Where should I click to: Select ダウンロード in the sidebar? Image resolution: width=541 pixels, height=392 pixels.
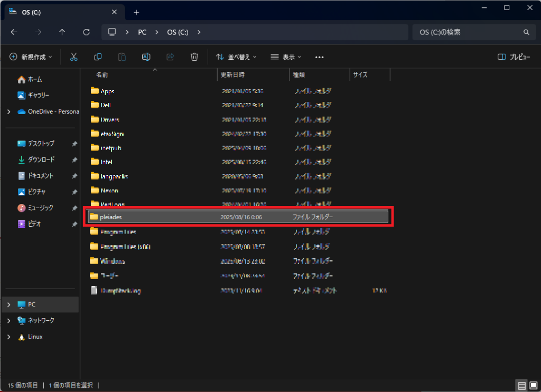click(41, 160)
